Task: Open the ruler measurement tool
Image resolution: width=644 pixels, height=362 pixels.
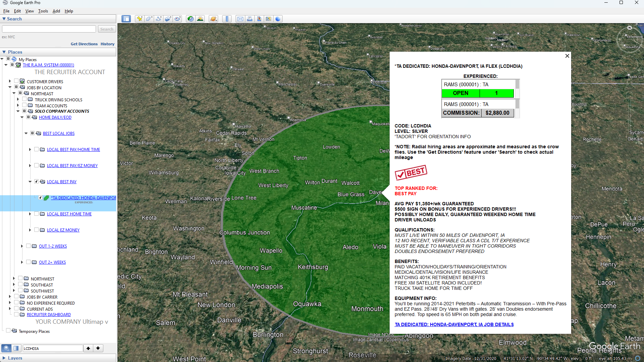Action: [x=227, y=19]
